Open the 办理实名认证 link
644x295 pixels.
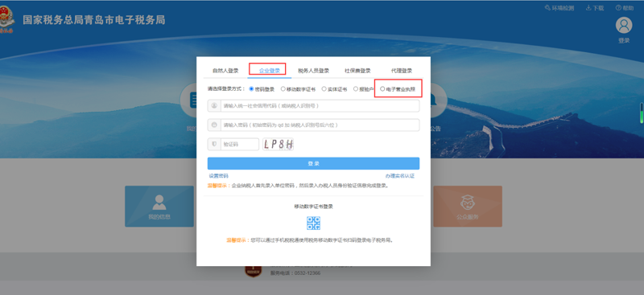point(400,176)
